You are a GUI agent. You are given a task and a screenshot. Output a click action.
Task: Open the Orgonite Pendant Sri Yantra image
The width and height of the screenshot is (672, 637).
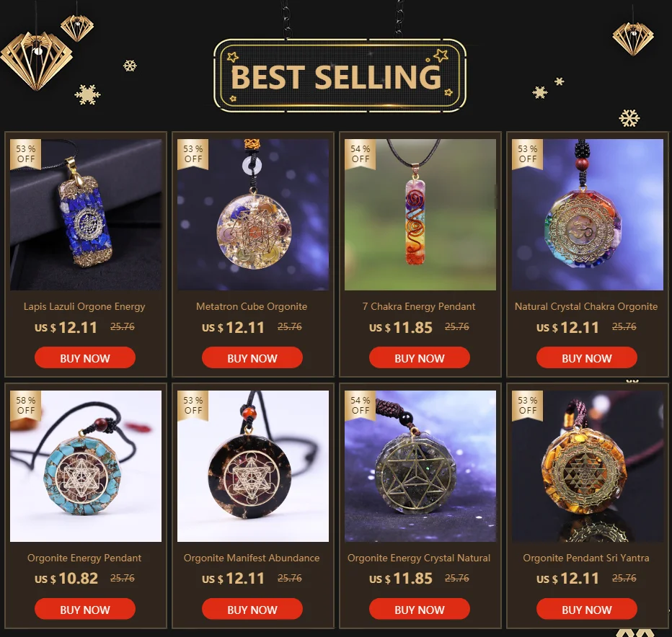[587, 466]
